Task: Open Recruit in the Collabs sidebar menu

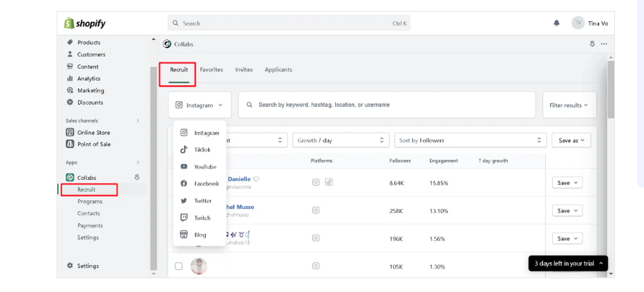Action: click(86, 190)
